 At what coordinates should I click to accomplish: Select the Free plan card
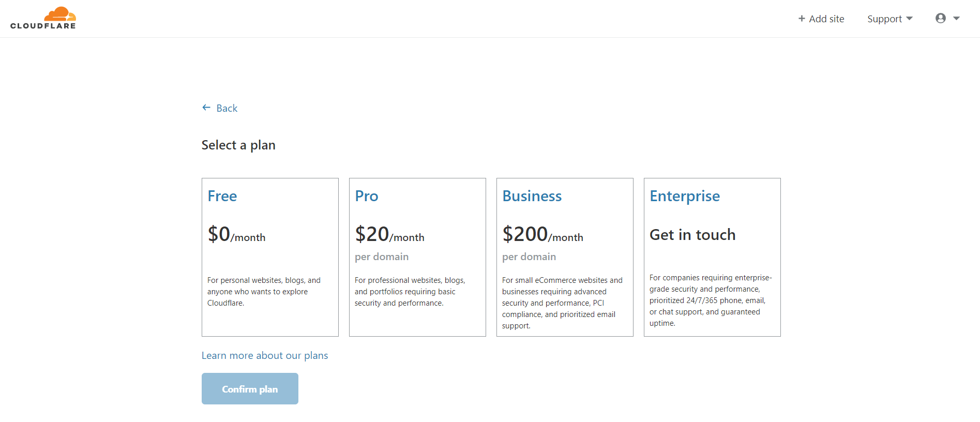270,257
